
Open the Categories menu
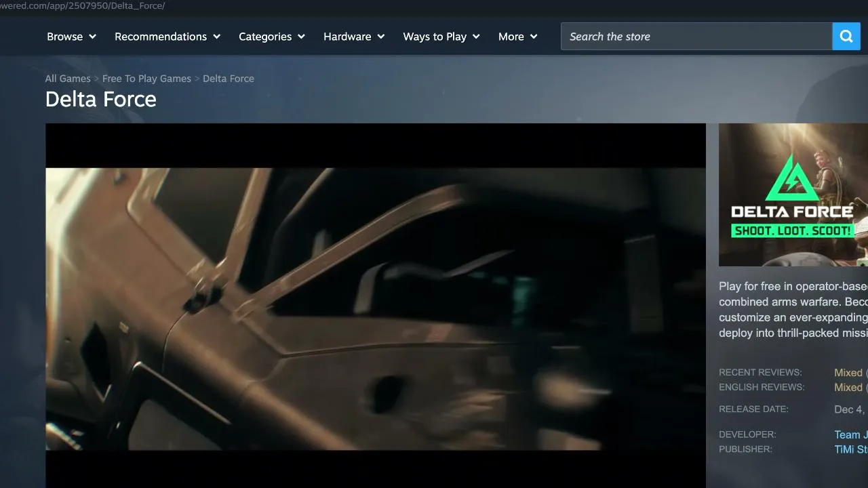(x=272, y=37)
